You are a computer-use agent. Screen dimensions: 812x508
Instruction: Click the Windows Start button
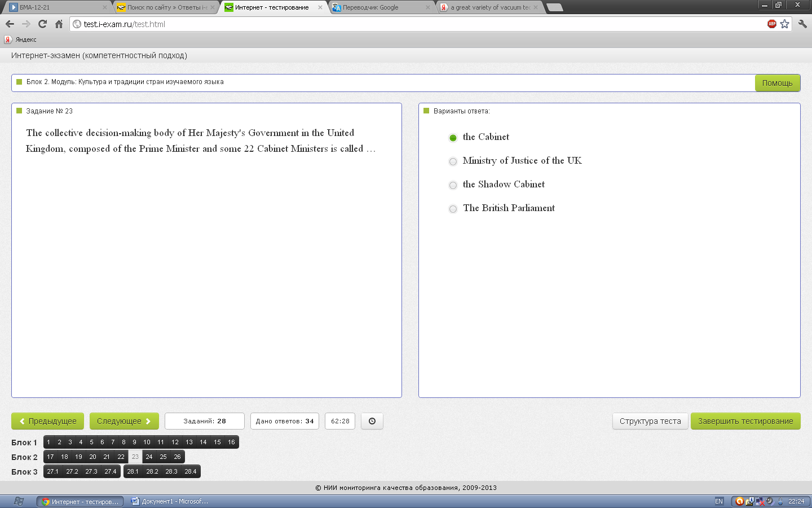[18, 501]
